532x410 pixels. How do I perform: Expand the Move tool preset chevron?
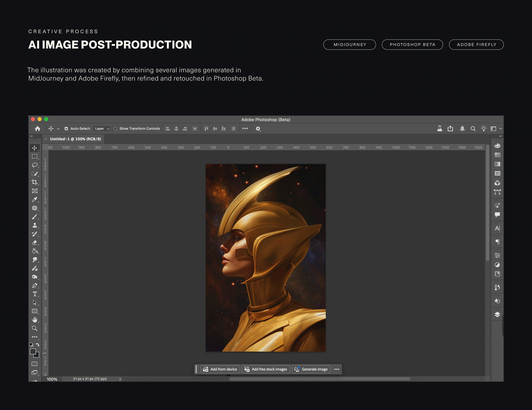coord(58,129)
